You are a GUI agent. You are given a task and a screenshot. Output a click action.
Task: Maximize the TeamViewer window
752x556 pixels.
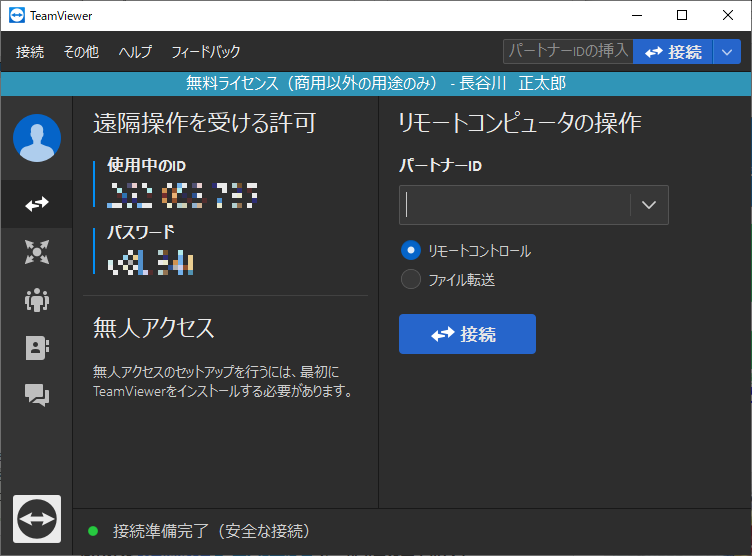[682, 15]
